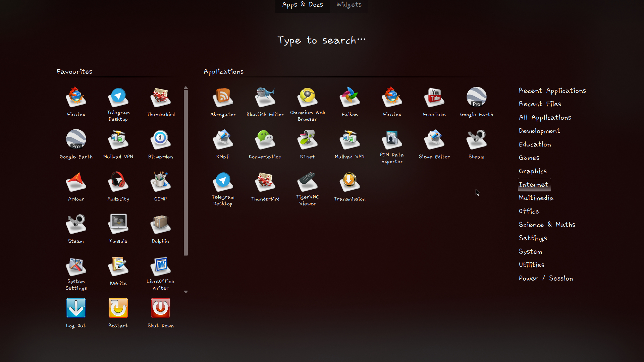The height and width of the screenshot is (362, 644).
Task: Open Power / Session category
Action: 546,279
